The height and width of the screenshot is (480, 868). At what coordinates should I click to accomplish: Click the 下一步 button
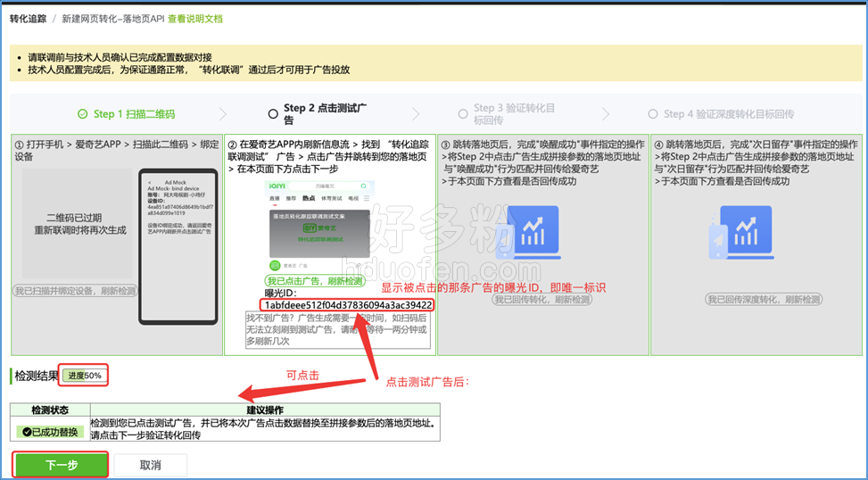point(61,465)
